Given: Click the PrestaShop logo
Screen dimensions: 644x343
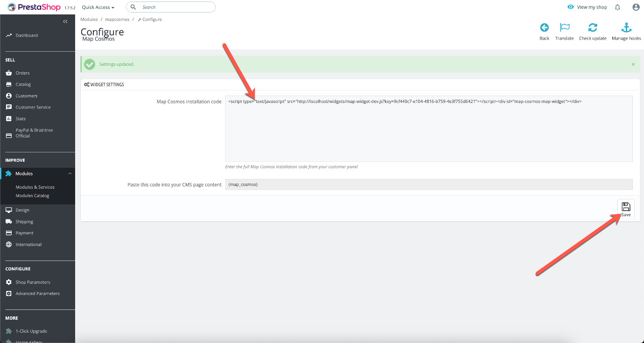Looking at the screenshot, I should [34, 7].
